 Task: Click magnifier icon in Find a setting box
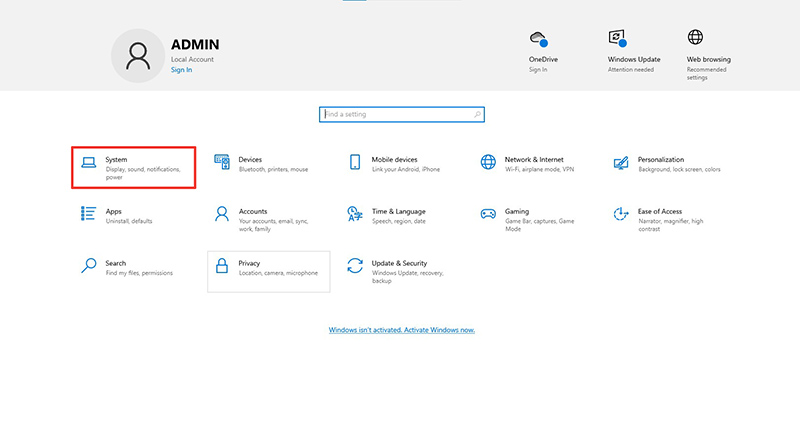point(477,114)
